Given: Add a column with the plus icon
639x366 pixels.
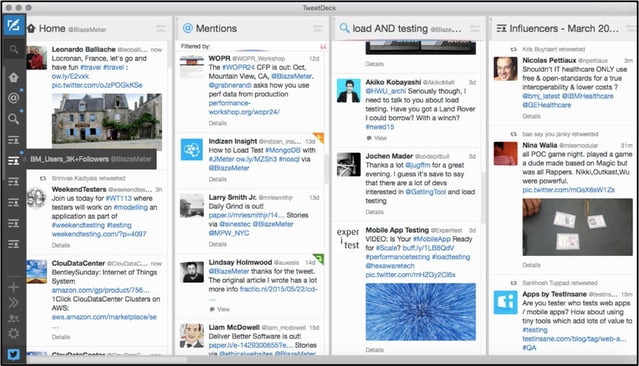Looking at the screenshot, I should click(x=13, y=287).
